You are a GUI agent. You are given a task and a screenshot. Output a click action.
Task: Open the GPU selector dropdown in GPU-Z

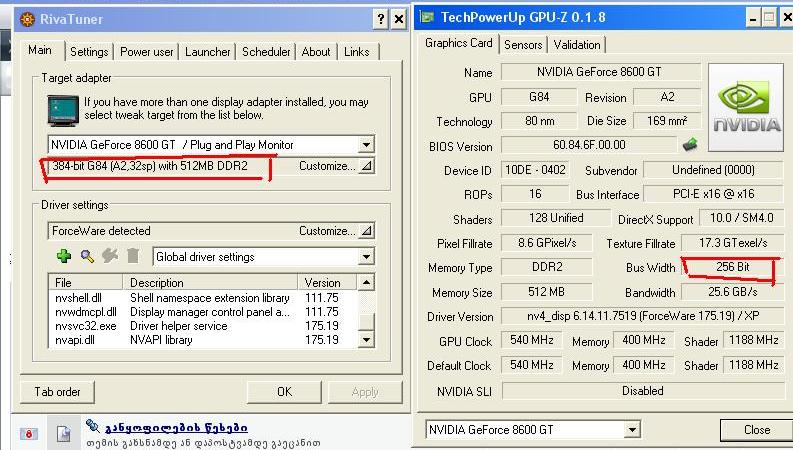[x=632, y=430]
